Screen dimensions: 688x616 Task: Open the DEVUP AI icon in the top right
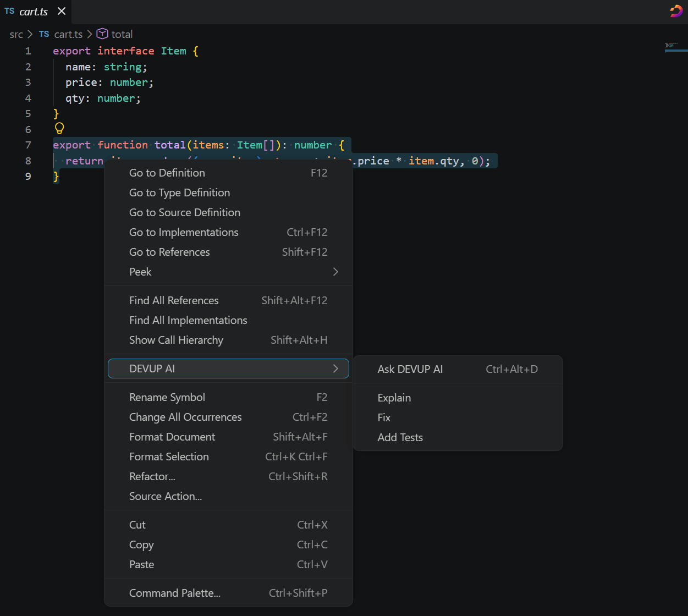coord(676,11)
